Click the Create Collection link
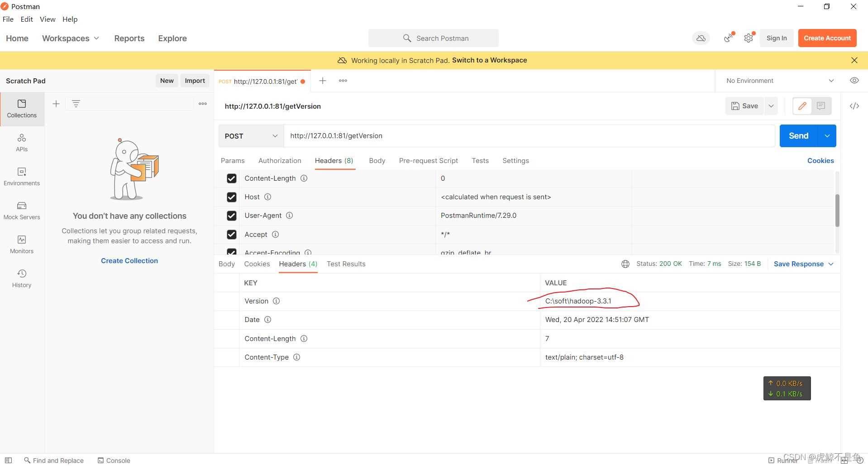The image size is (868, 466). [129, 261]
